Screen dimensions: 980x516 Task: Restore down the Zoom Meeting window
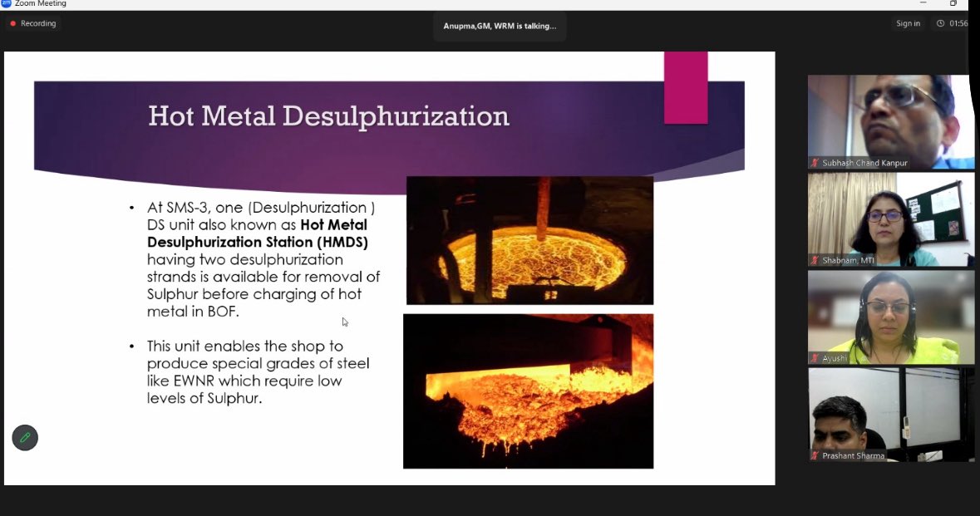point(953,3)
